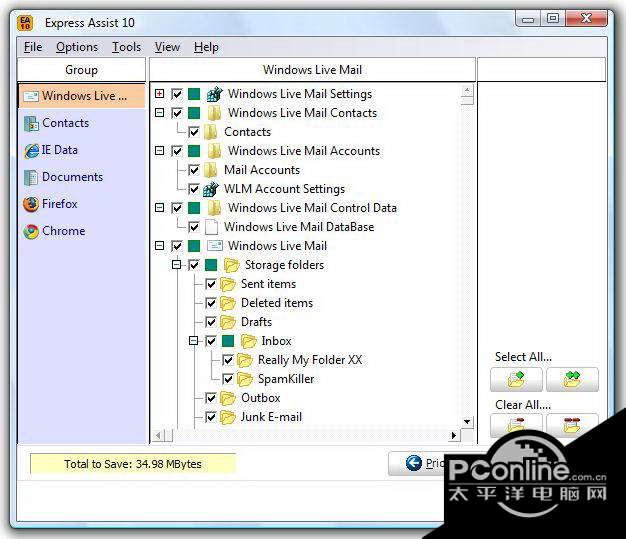Click the Windows Live Mail panel header
This screenshot has width=626, height=539.
[312, 70]
